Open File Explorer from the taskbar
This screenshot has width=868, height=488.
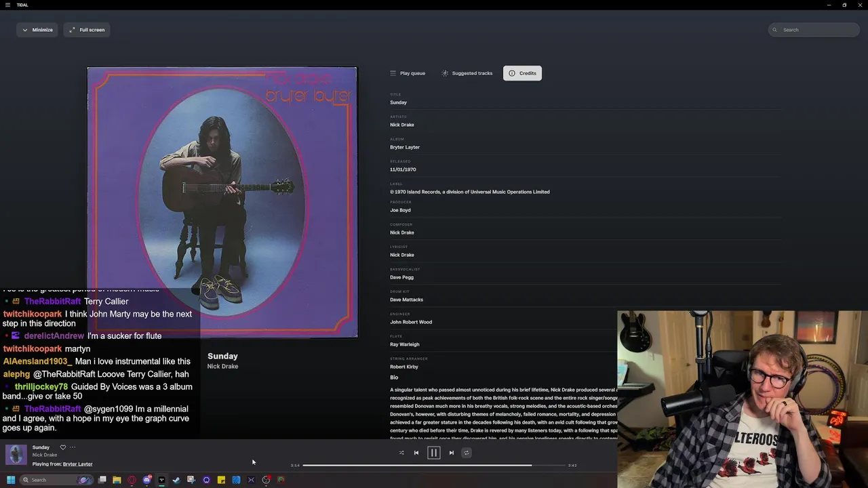tap(117, 480)
